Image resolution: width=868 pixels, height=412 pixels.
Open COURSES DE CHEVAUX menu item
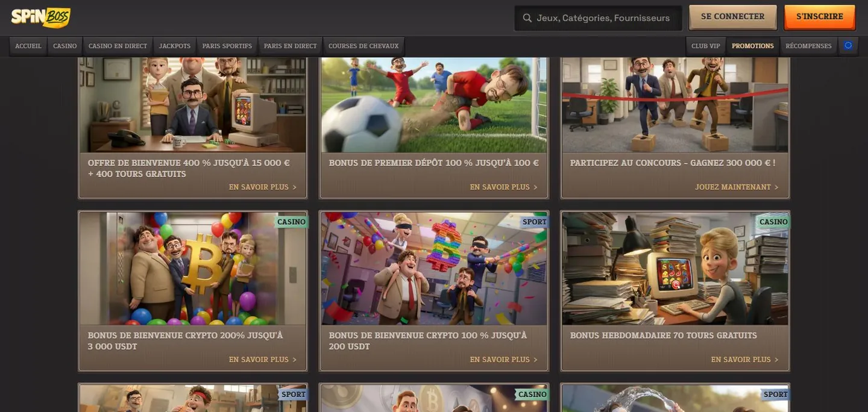tap(363, 46)
